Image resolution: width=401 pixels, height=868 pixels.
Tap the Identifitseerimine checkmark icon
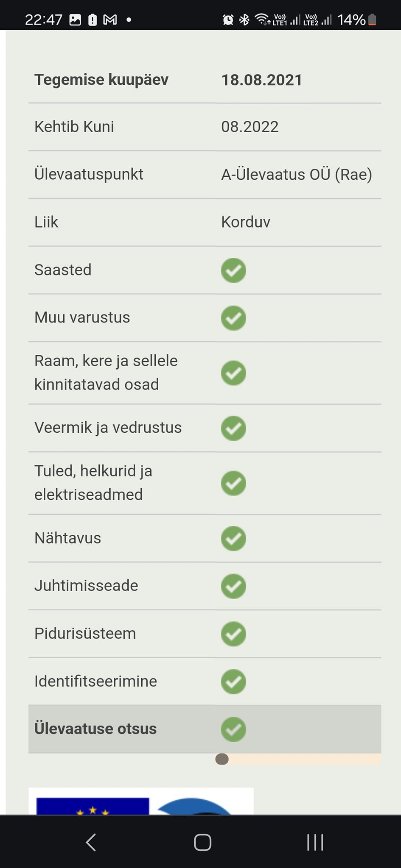tap(233, 682)
